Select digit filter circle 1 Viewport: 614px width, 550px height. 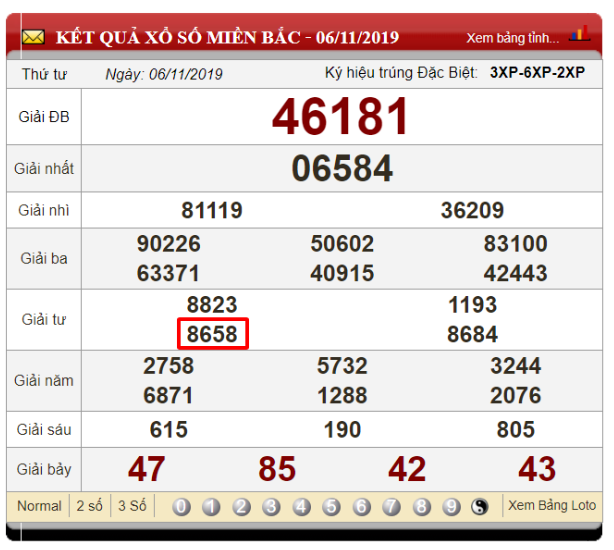point(211,507)
